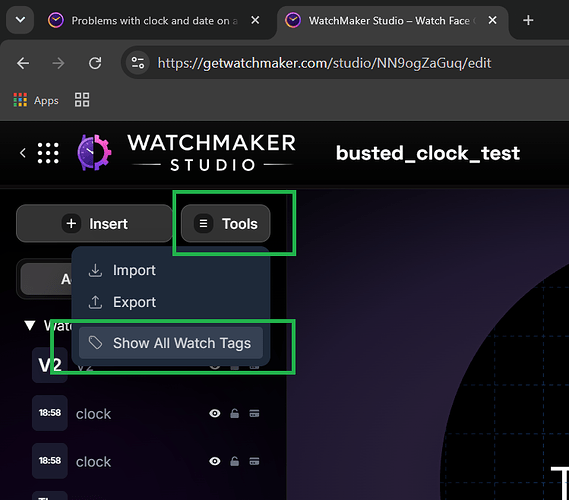Click the Export upload icon
This screenshot has height=500, width=569.
pyautogui.click(x=95, y=302)
